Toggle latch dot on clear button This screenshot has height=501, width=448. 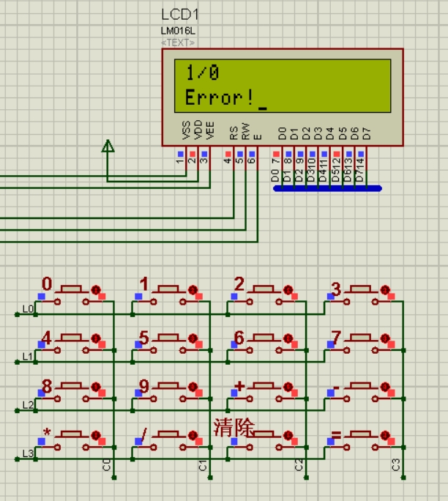(288, 435)
